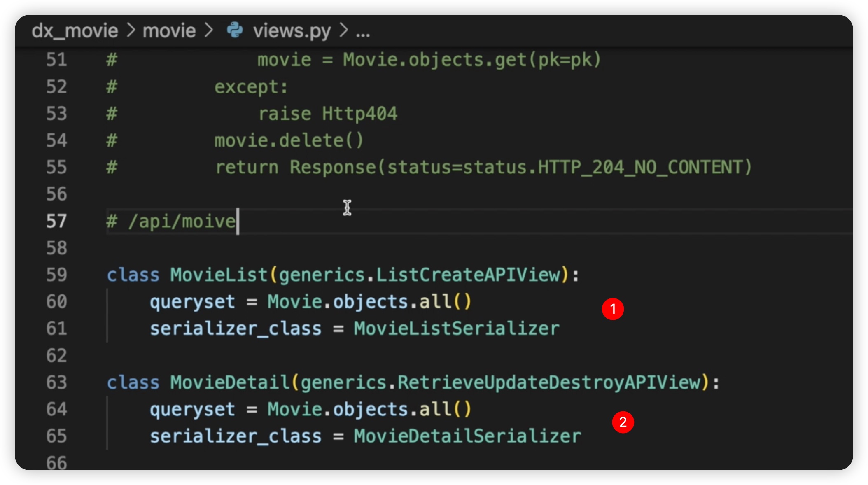Open the breadcrumb ellipsis symbol menu
The width and height of the screenshot is (868, 485).
click(x=363, y=35)
